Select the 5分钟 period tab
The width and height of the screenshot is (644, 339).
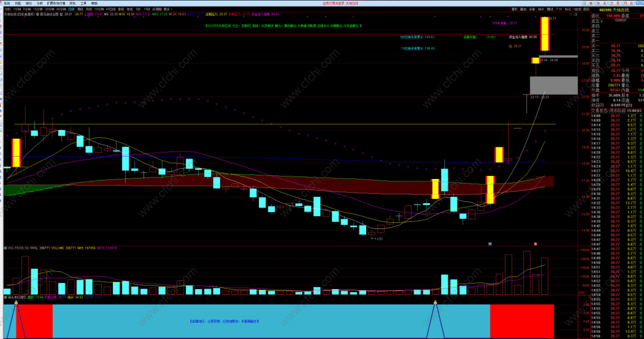(27, 9)
